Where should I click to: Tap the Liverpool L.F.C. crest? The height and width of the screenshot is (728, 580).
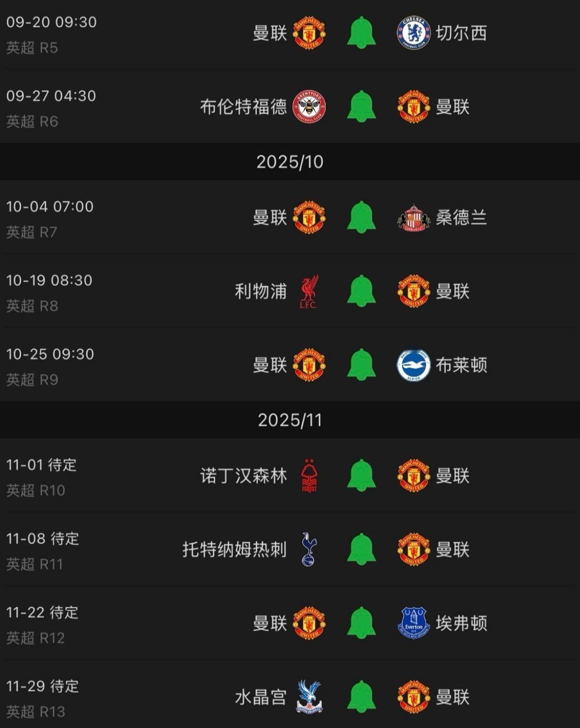tap(309, 292)
